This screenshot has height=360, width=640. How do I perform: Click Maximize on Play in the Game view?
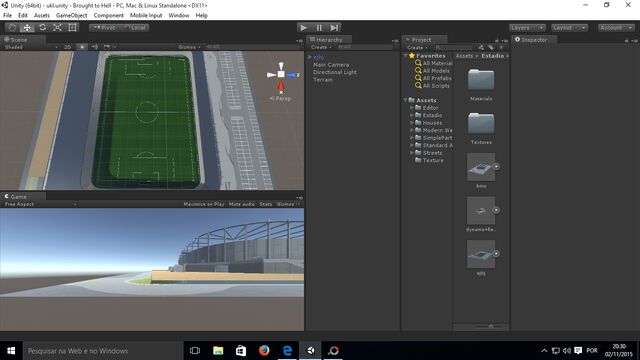pyautogui.click(x=204, y=204)
